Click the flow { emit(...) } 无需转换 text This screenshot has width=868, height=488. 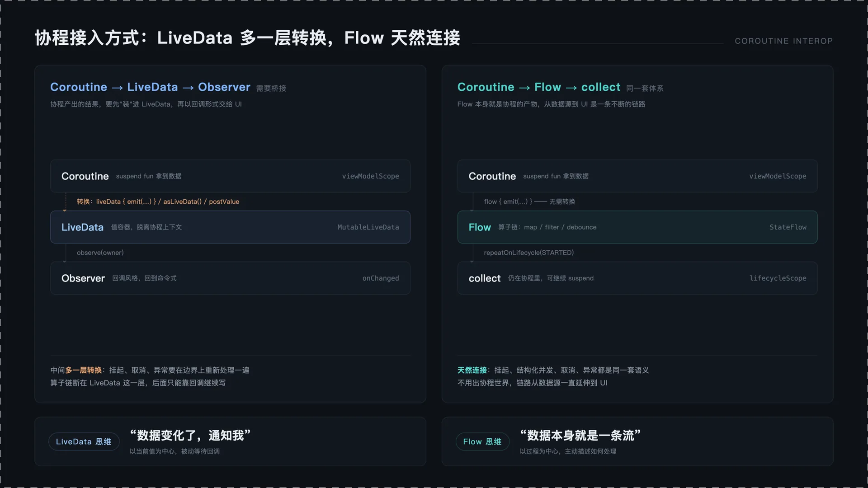pos(529,202)
